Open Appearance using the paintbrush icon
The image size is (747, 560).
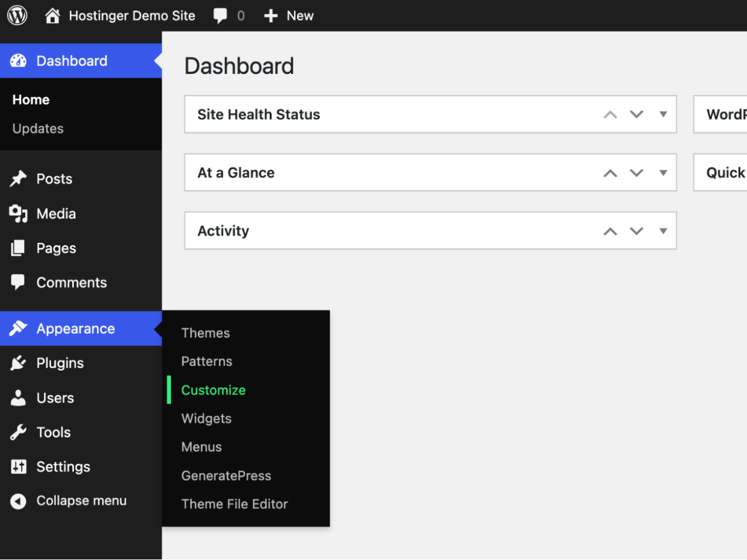coord(17,328)
